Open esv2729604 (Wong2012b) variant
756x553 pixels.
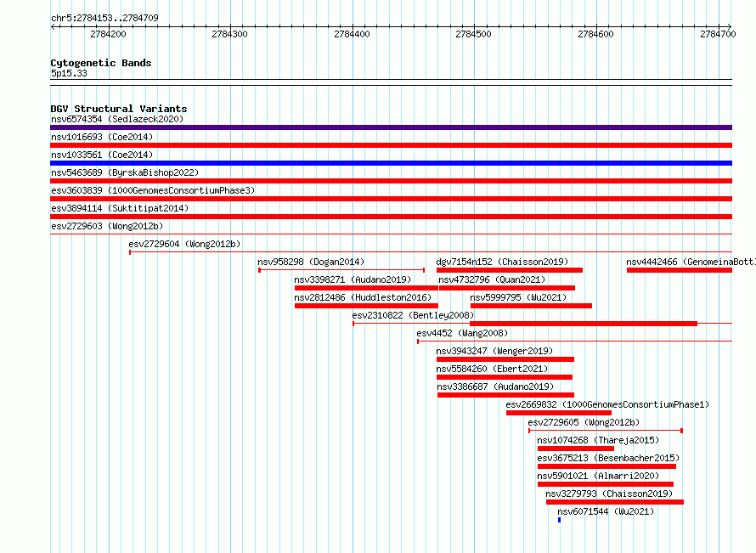184,244
